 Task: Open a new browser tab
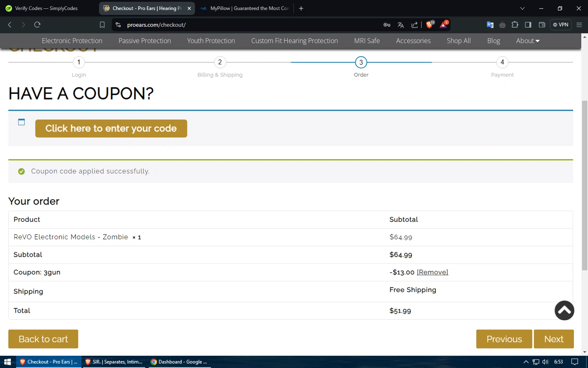301,8
